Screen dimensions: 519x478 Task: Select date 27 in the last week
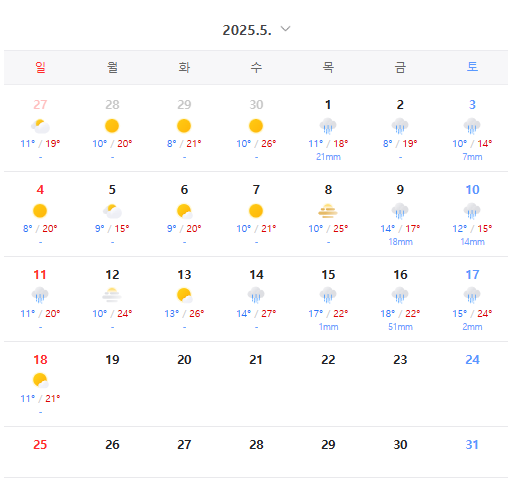(184, 445)
